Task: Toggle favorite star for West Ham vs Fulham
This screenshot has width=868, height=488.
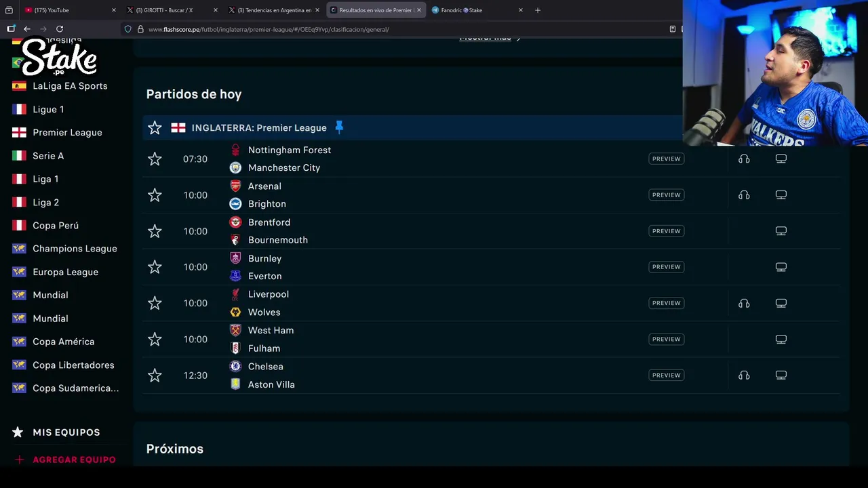Action: pyautogui.click(x=155, y=339)
